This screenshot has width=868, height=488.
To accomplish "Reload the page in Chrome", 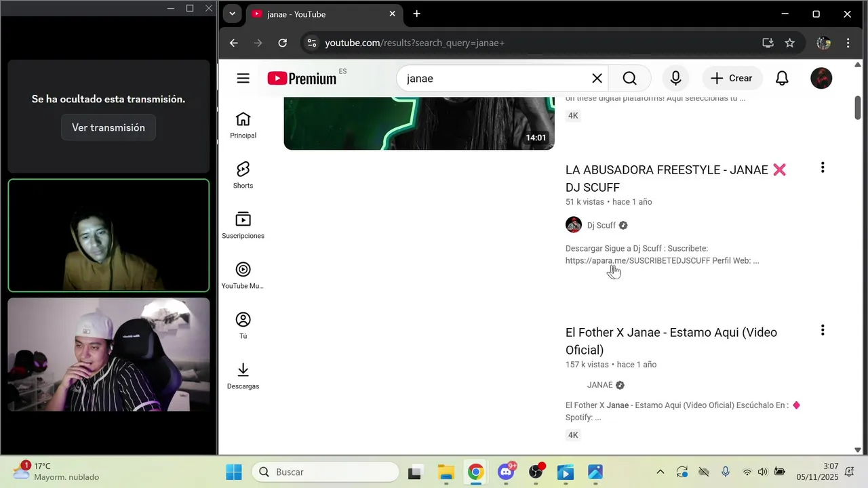I will click(x=283, y=43).
